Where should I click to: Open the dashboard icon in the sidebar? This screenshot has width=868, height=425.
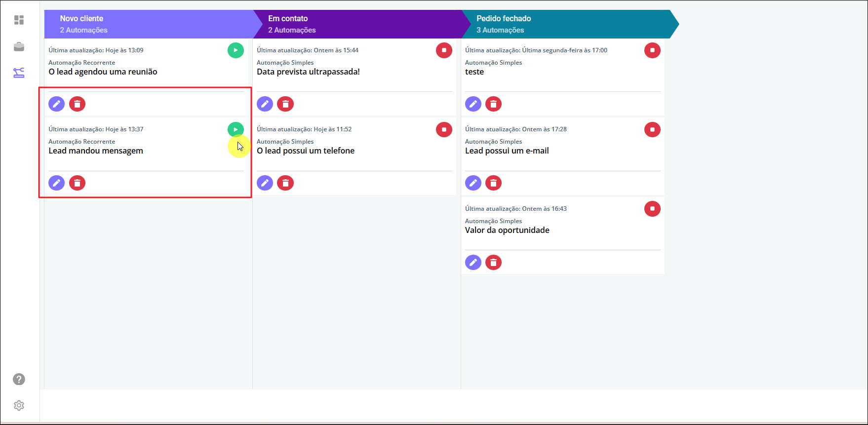19,20
